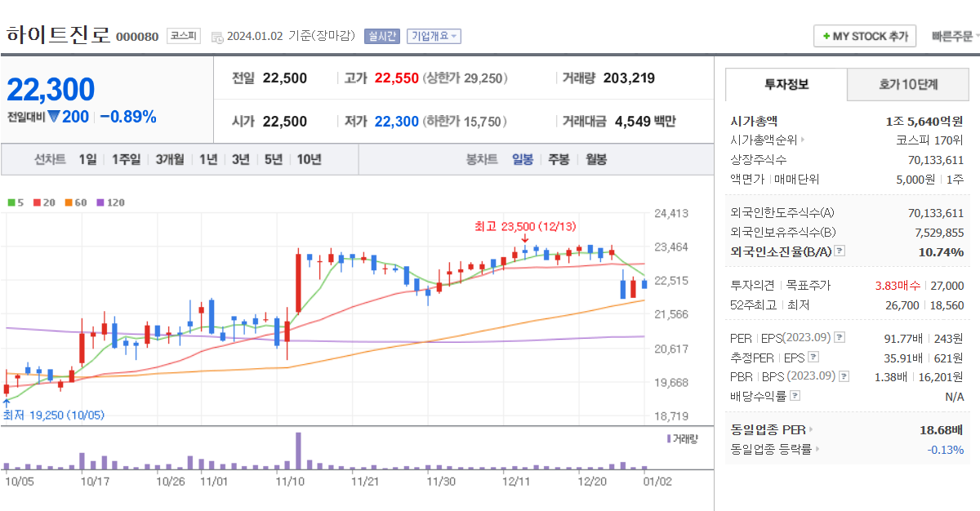The image size is (980, 511).
Task: Click the 하한가 15,750 text
Action: [x=465, y=122]
